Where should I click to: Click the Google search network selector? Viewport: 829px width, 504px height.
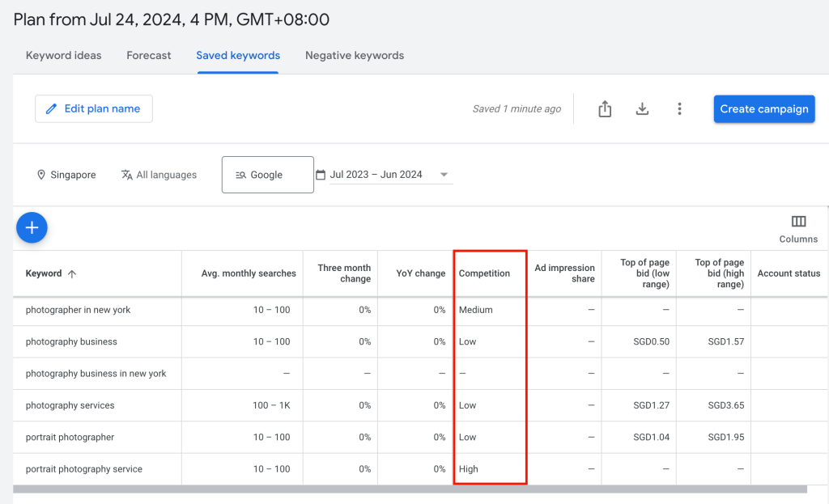coord(267,174)
